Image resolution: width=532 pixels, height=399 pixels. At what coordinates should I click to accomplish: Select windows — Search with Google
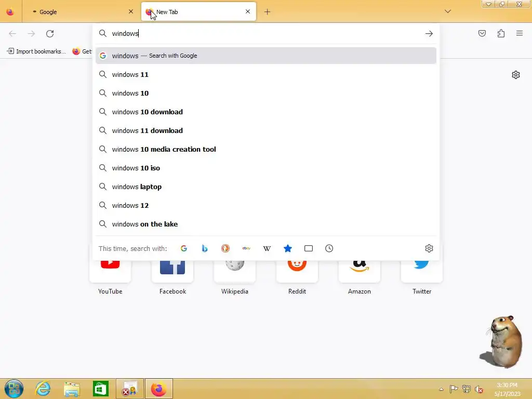[266, 56]
